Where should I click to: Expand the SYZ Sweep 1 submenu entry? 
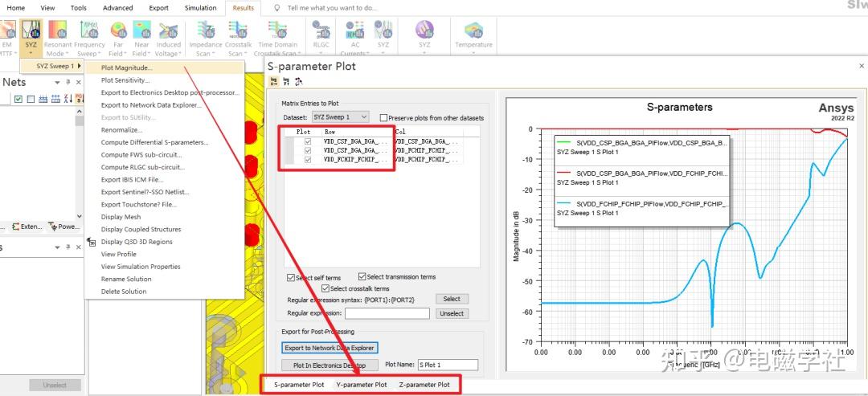tap(52, 67)
